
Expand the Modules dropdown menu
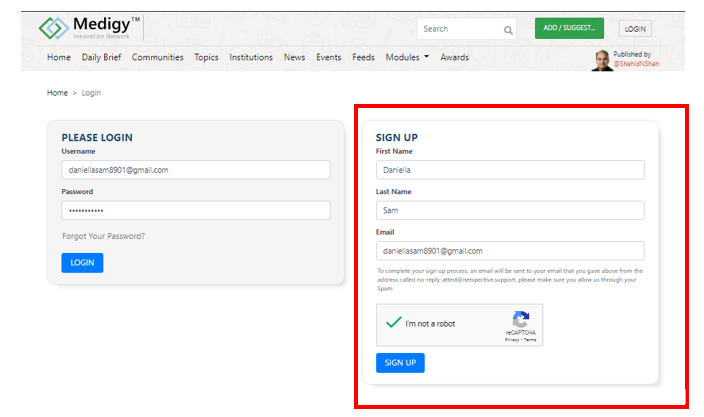407,57
